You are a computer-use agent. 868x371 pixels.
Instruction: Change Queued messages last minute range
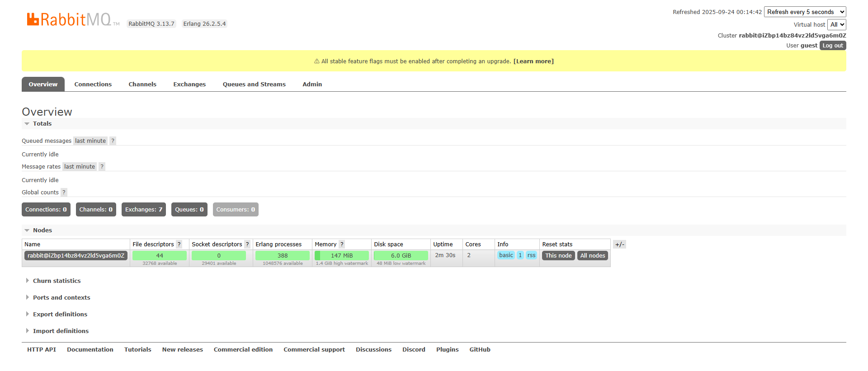pyautogui.click(x=90, y=141)
